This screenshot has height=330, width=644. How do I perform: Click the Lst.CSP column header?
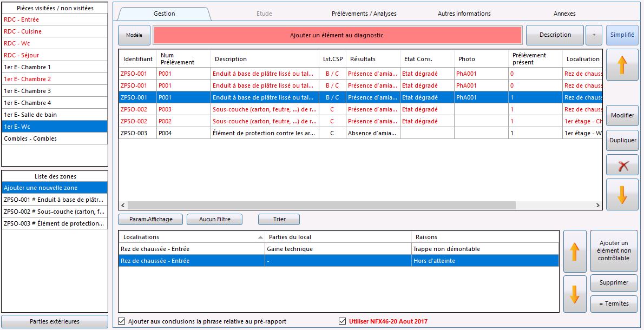click(332, 58)
